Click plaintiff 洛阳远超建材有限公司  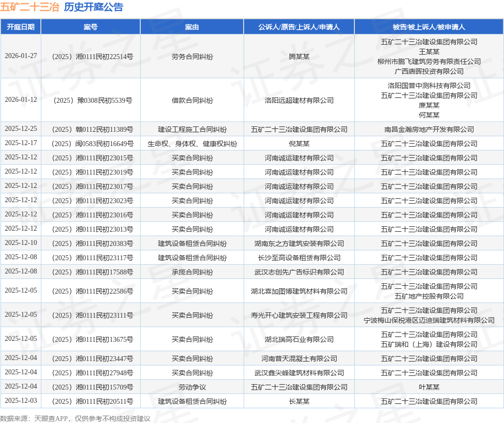(299, 100)
